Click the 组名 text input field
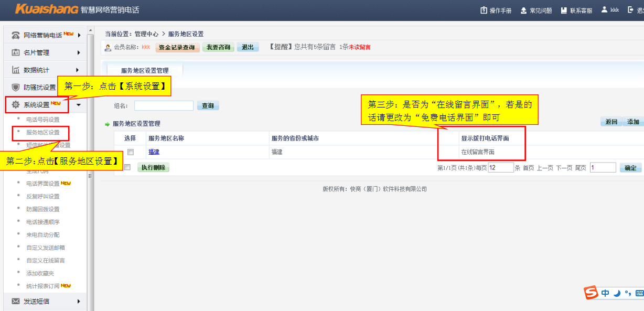Image resolution: width=644 pixels, height=311 pixels. (164, 106)
